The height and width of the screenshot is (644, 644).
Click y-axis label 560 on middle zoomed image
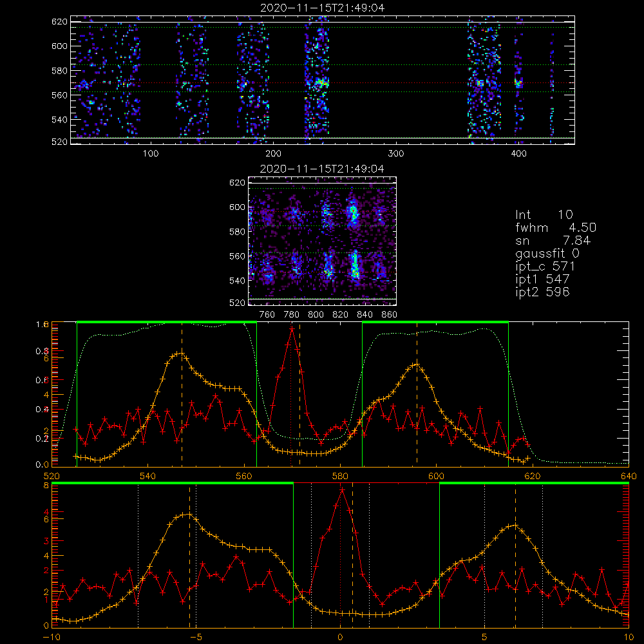(237, 256)
